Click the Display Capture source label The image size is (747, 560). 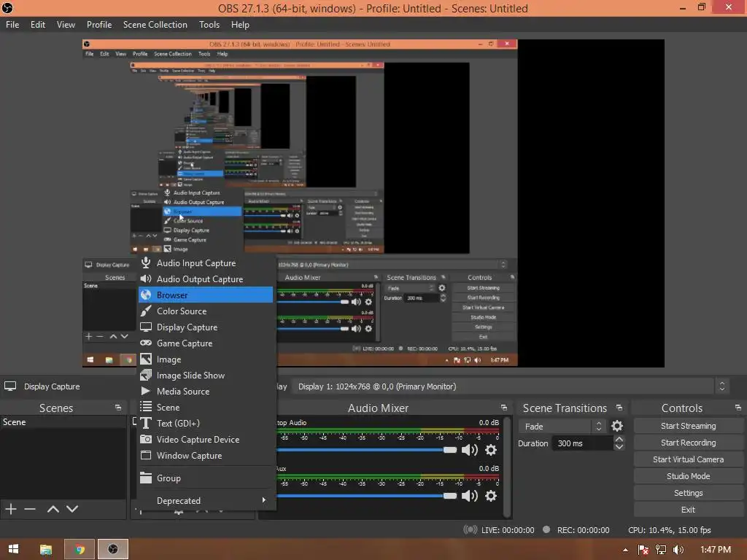pos(52,386)
